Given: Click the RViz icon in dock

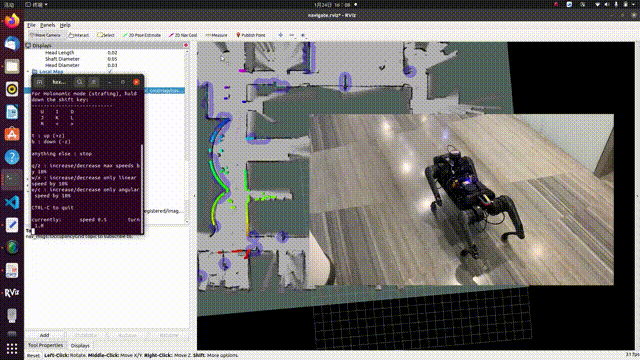Looking at the screenshot, I should pos(12,293).
